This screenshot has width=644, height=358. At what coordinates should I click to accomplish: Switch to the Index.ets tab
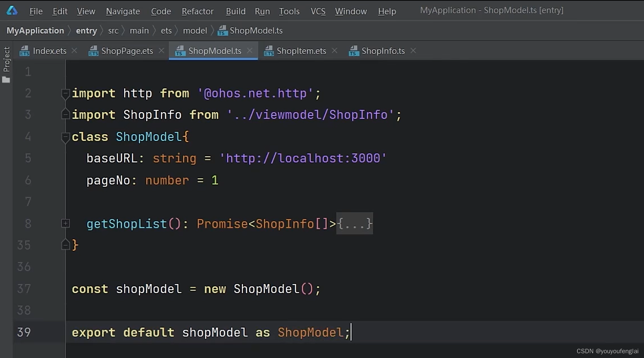click(x=50, y=51)
